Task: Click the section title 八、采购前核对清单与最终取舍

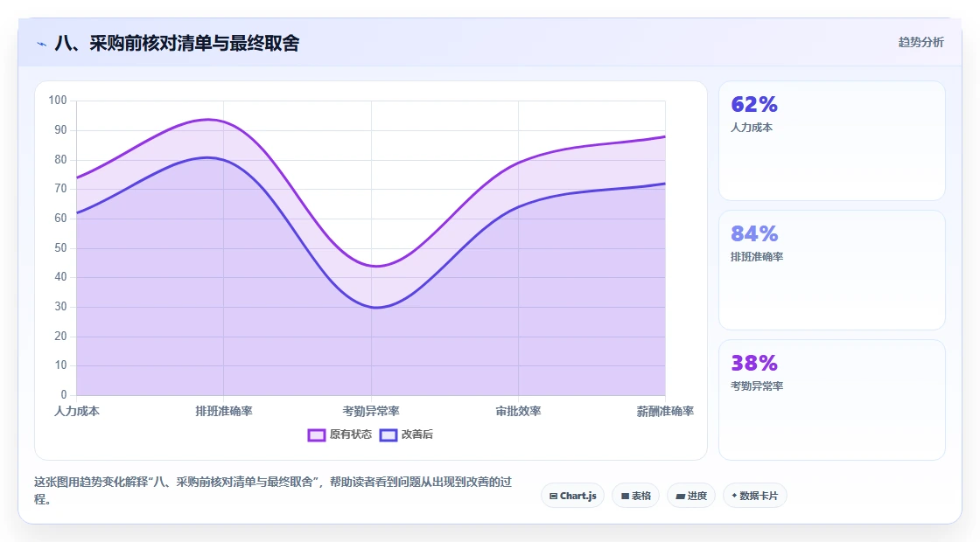Action: coord(177,43)
